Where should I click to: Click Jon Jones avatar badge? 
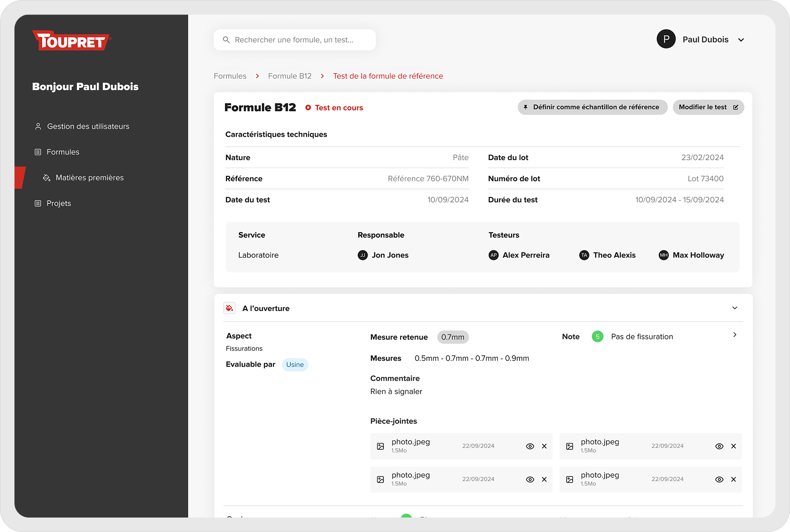click(363, 255)
